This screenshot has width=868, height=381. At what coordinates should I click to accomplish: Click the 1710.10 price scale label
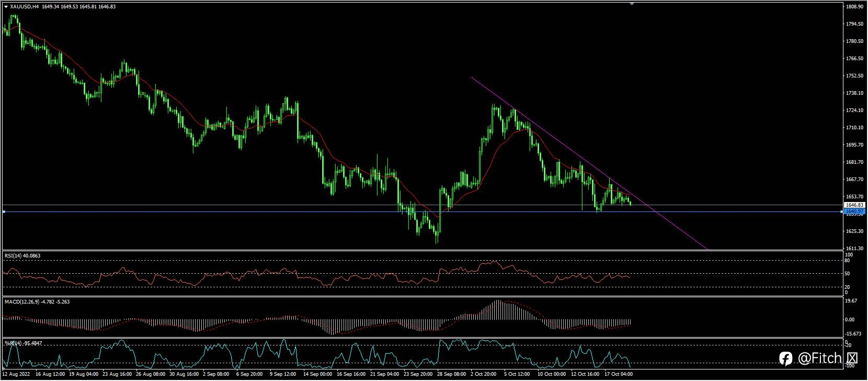(x=853, y=128)
